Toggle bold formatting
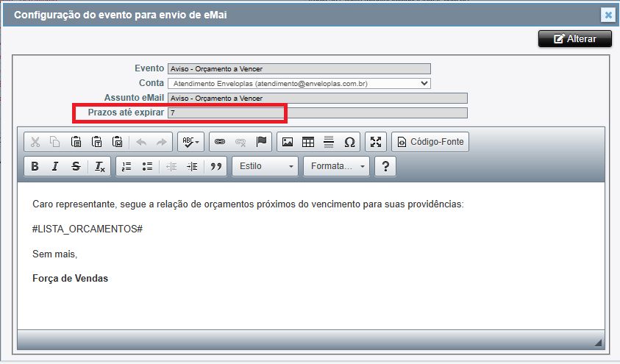 click(x=35, y=167)
